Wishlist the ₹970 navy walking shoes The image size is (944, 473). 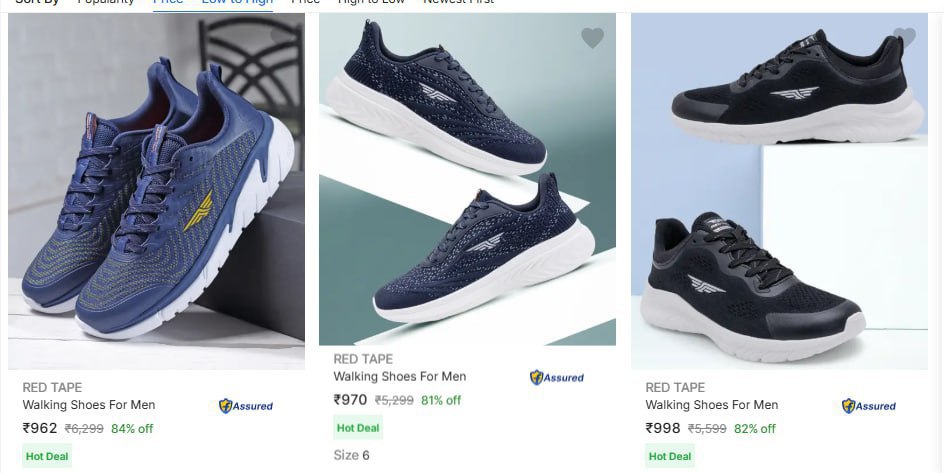[592, 38]
